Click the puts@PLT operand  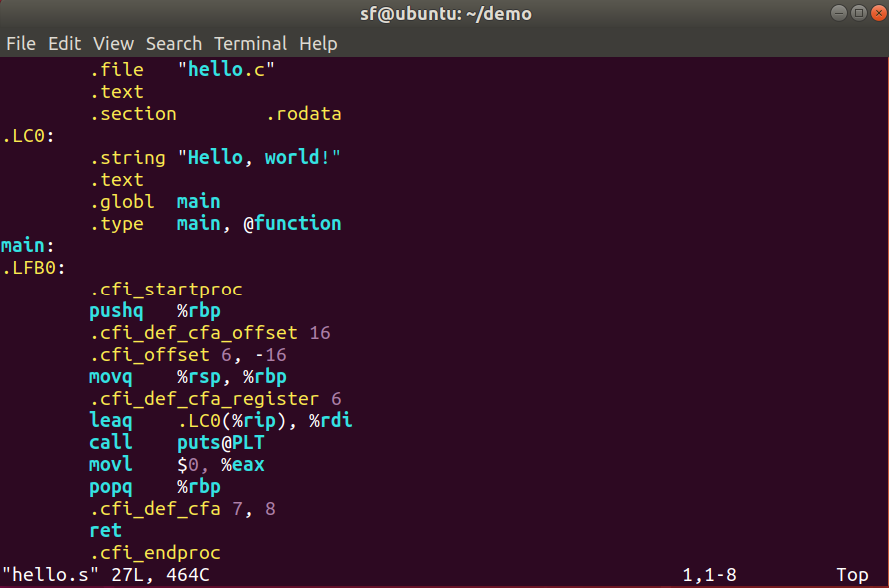click(x=221, y=443)
